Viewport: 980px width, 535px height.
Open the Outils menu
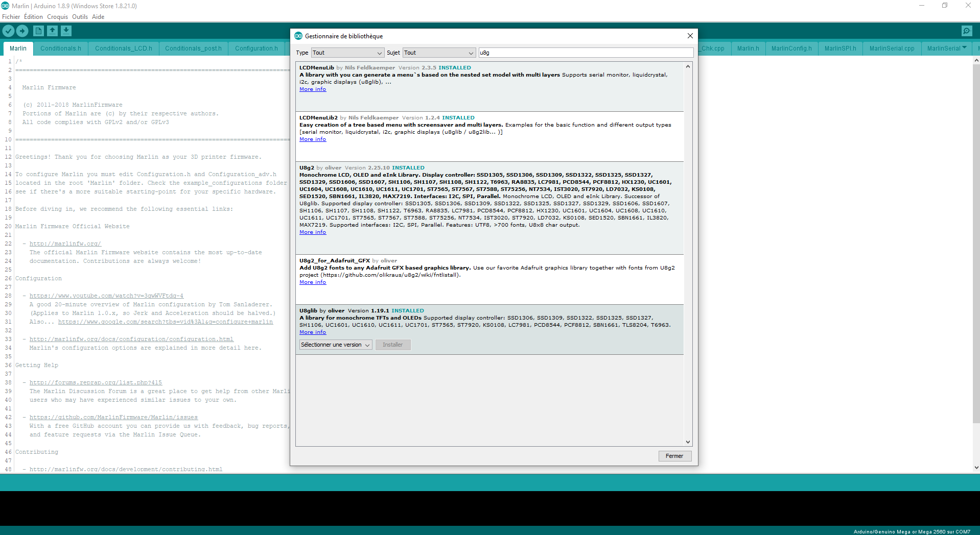coord(80,17)
